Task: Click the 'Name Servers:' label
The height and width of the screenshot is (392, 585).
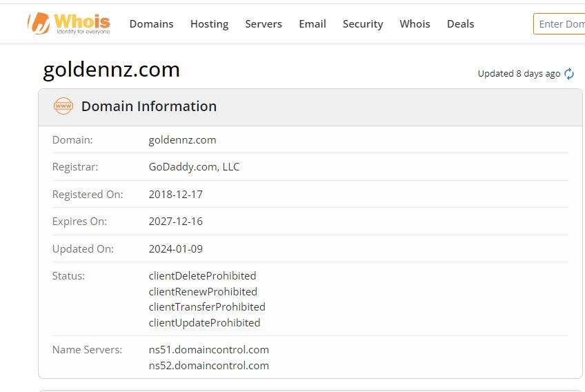Action: tap(88, 350)
